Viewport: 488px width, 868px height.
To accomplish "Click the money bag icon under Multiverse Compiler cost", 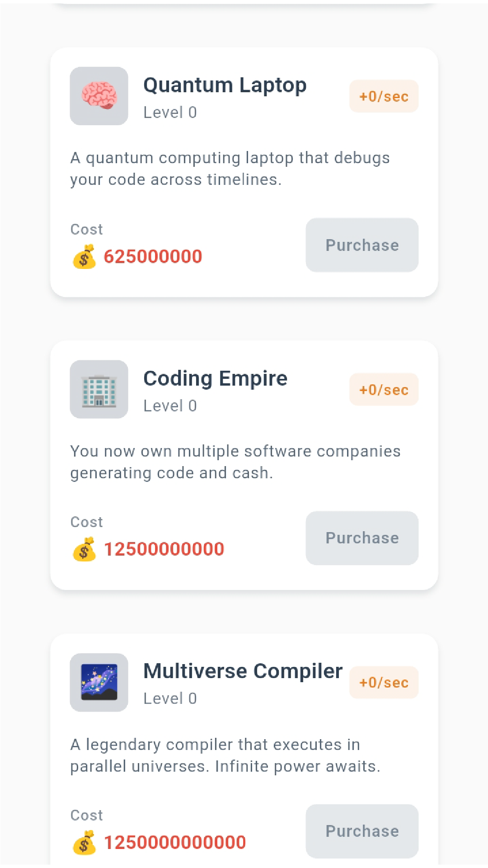I will click(x=85, y=841).
